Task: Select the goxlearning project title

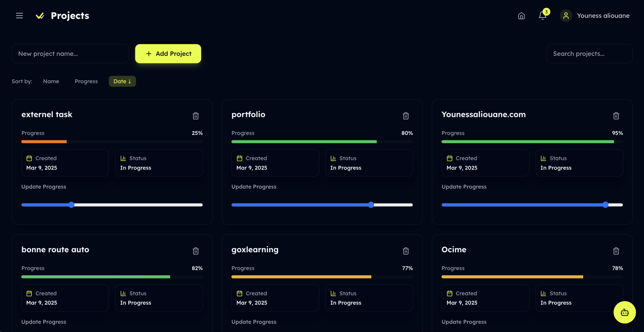Action: (x=255, y=250)
